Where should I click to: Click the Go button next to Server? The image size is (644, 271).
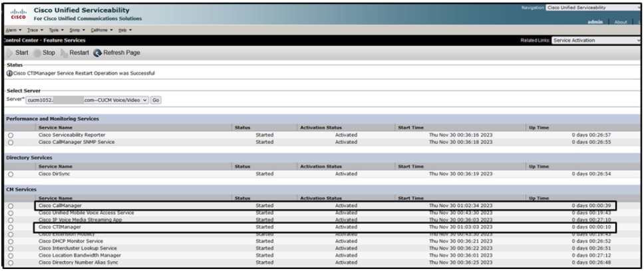tap(155, 100)
